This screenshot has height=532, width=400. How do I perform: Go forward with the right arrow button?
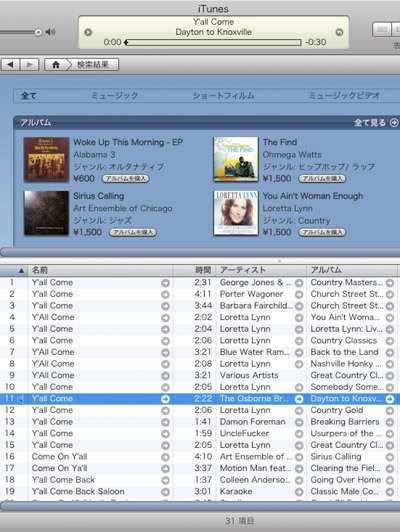point(30,64)
